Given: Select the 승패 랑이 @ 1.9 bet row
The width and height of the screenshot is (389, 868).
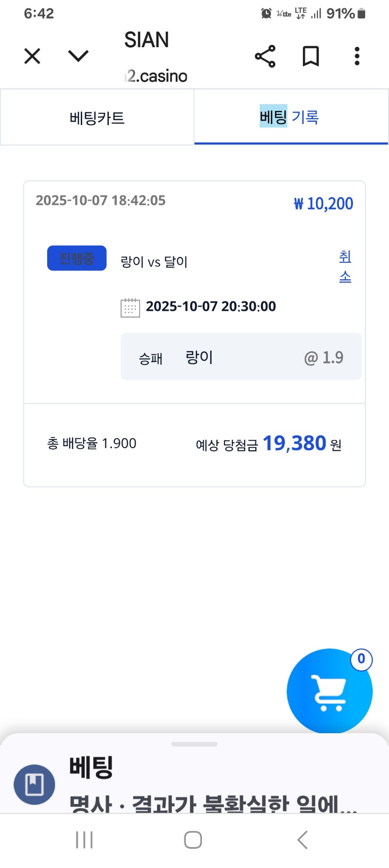Looking at the screenshot, I should point(241,357).
